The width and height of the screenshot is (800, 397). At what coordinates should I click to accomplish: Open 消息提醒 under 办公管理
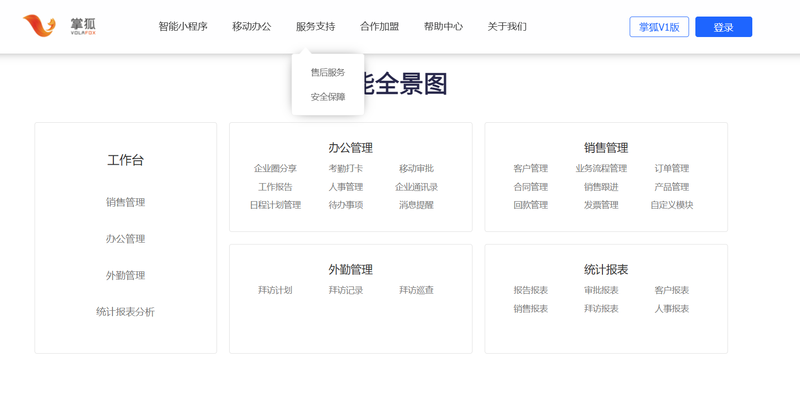(416, 205)
